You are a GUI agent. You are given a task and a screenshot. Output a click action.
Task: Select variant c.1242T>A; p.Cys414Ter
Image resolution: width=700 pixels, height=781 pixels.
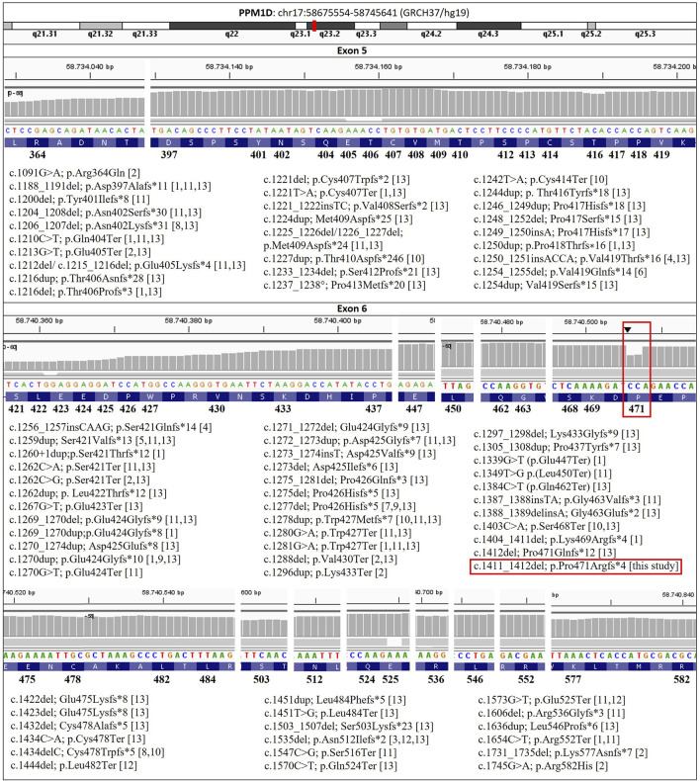[541, 179]
